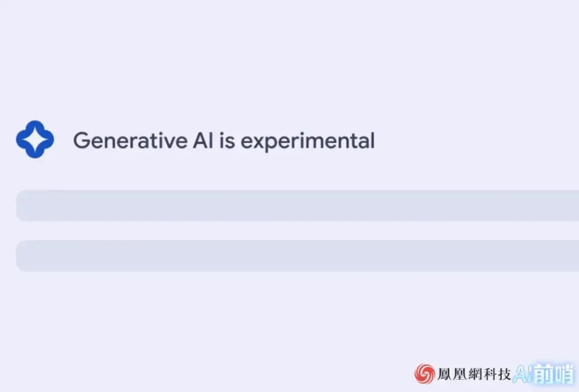Click the lower grey loading placeholder bar
Screen dimensions: 579x392
coord(298,256)
